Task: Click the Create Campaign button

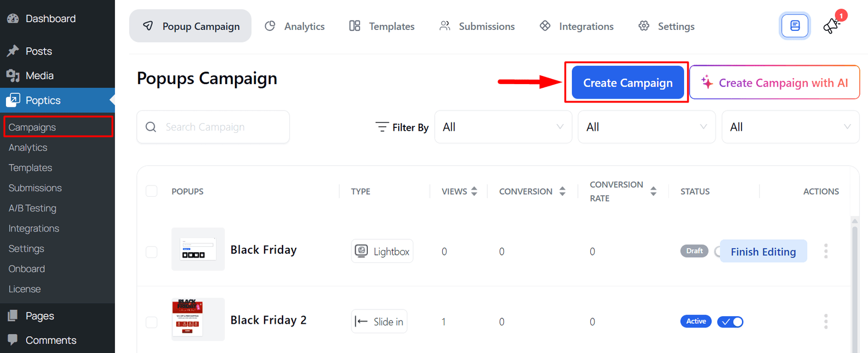Action: click(628, 82)
